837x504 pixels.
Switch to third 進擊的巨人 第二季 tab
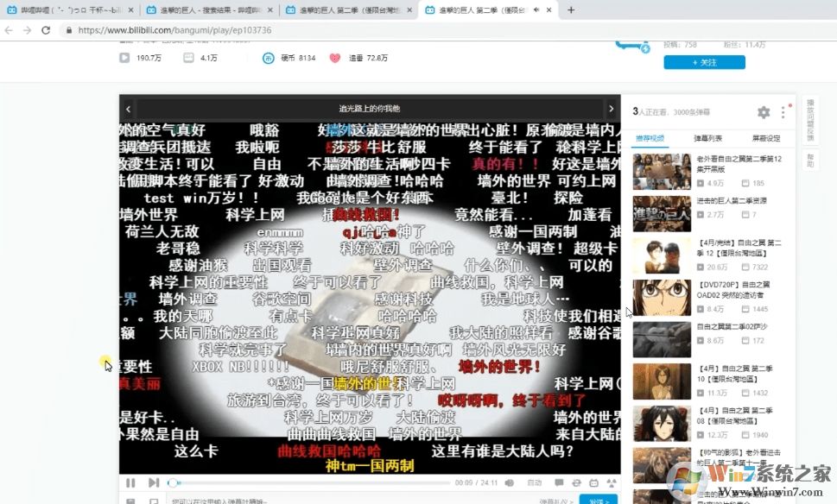coord(349,9)
